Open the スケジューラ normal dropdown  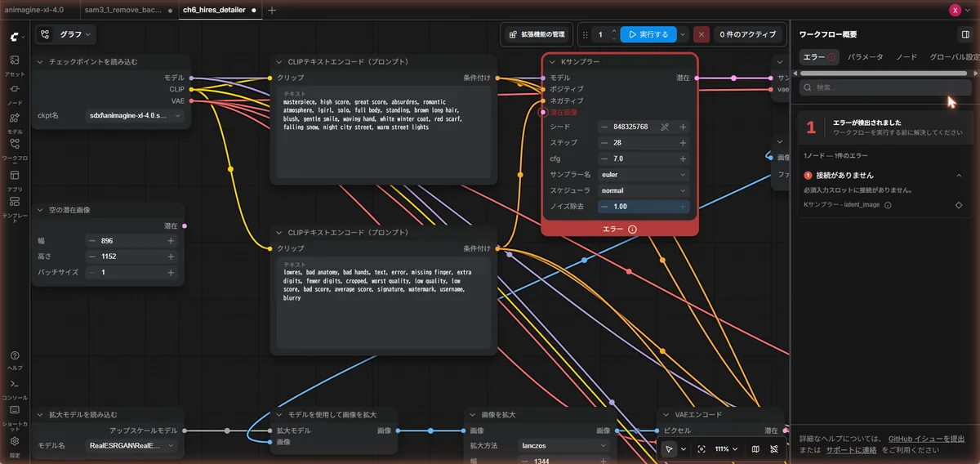coord(644,190)
